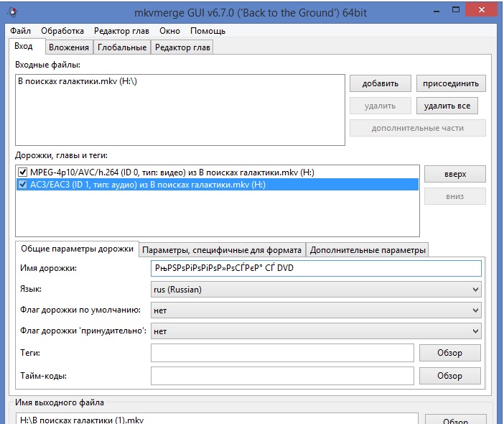
Task: Close the mkvmerge GUI window
Action: point(482,10)
